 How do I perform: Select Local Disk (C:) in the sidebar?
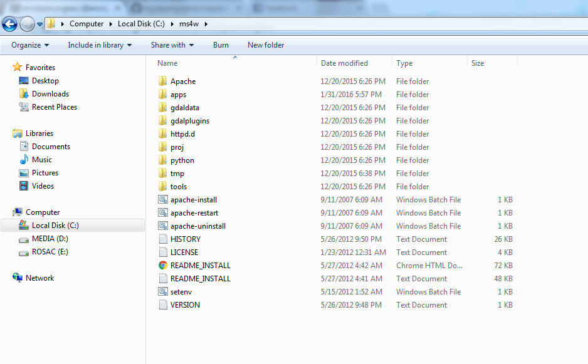pos(73,226)
